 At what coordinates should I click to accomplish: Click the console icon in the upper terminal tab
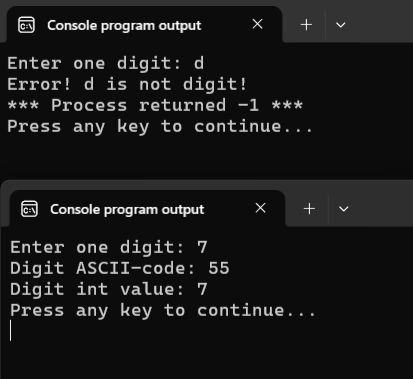click(x=26, y=25)
